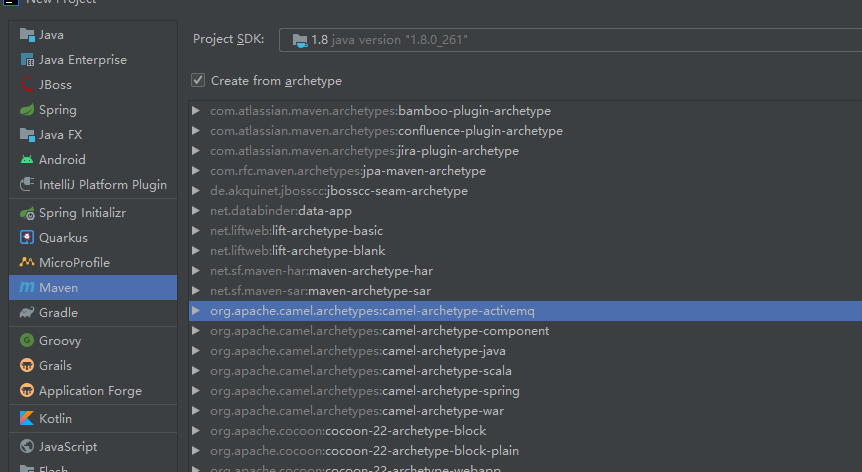Expand maven-archetype-har node
This screenshot has height=472, width=862.
point(196,270)
